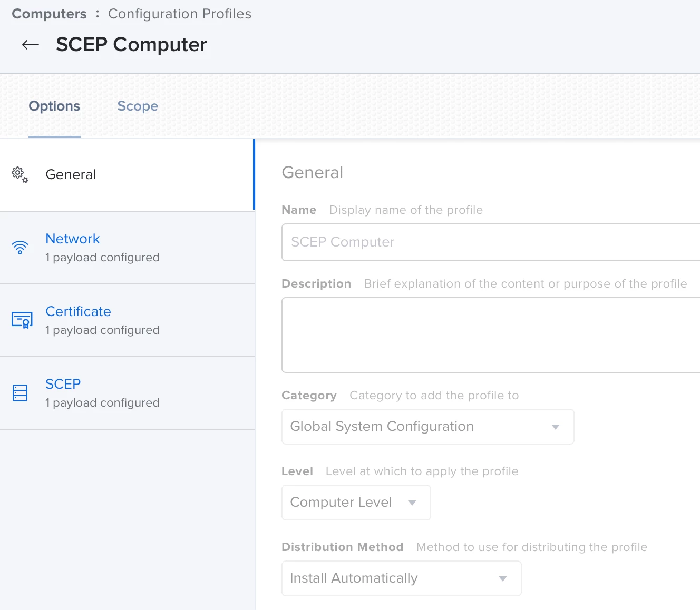The height and width of the screenshot is (610, 700).
Task: Select the SCEP server icon
Action: [20, 393]
